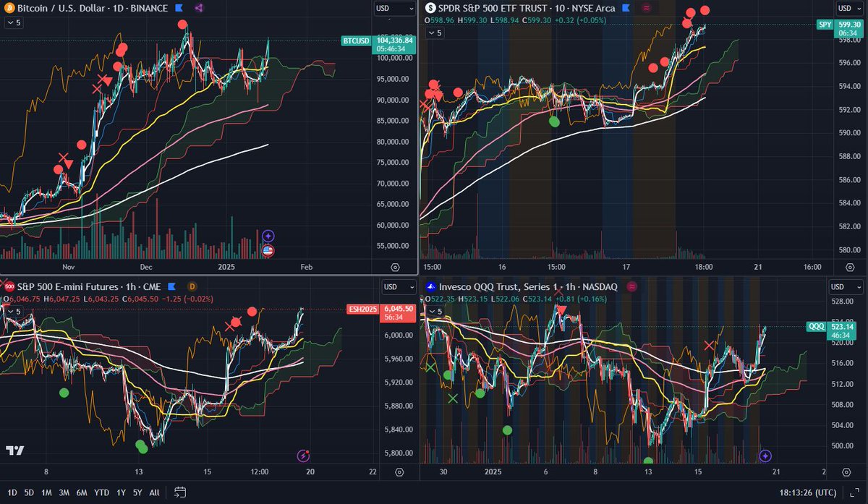The width and height of the screenshot is (868, 504).
Task: Click the purple plus-circle icon on the Bitcoin chart
Action: click(x=268, y=235)
